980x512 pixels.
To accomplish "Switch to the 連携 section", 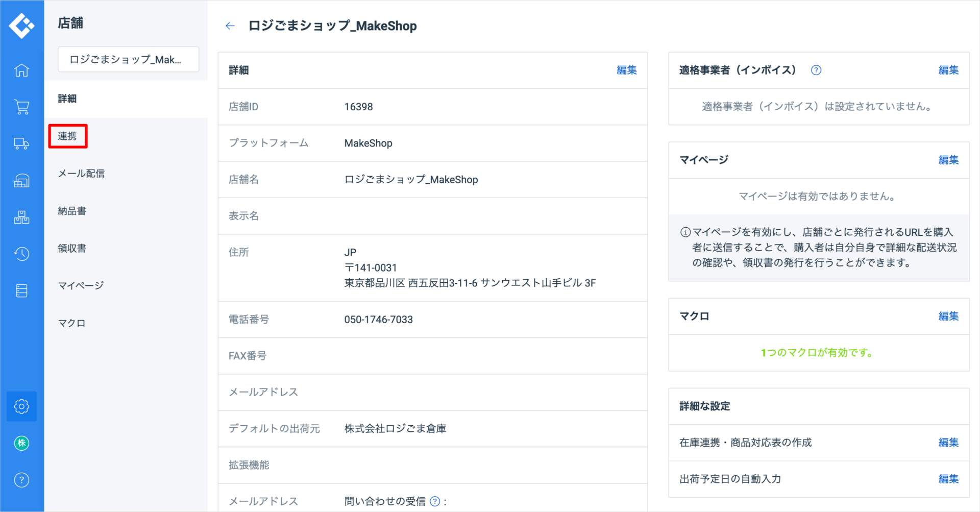I will tap(68, 136).
